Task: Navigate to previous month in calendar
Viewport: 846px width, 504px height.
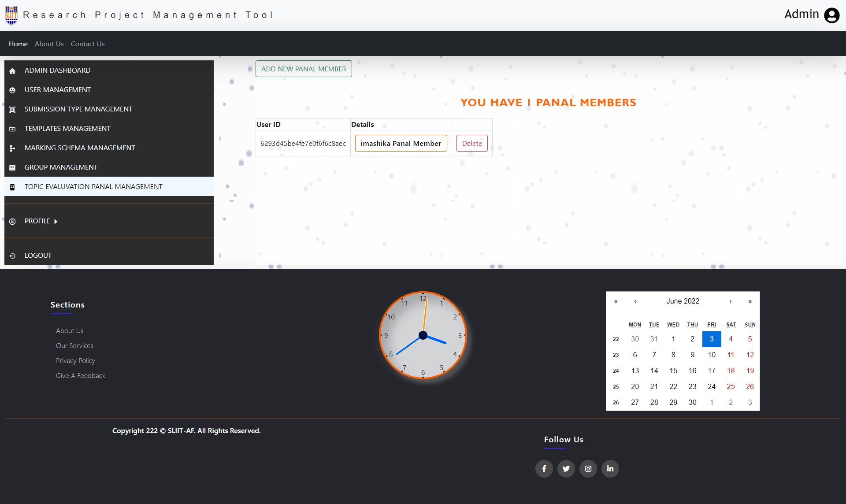Action: [635, 300]
